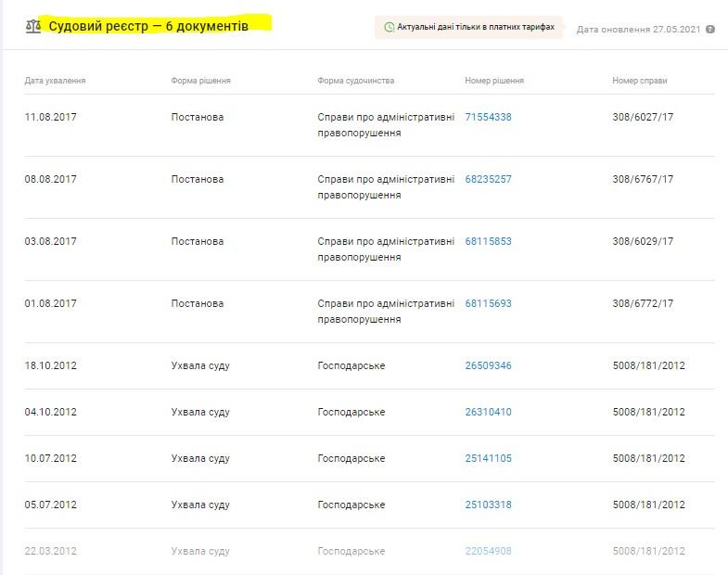Viewport: 728px width, 575px height.
Task: Follow the 68115853 decision link
Action: (488, 242)
